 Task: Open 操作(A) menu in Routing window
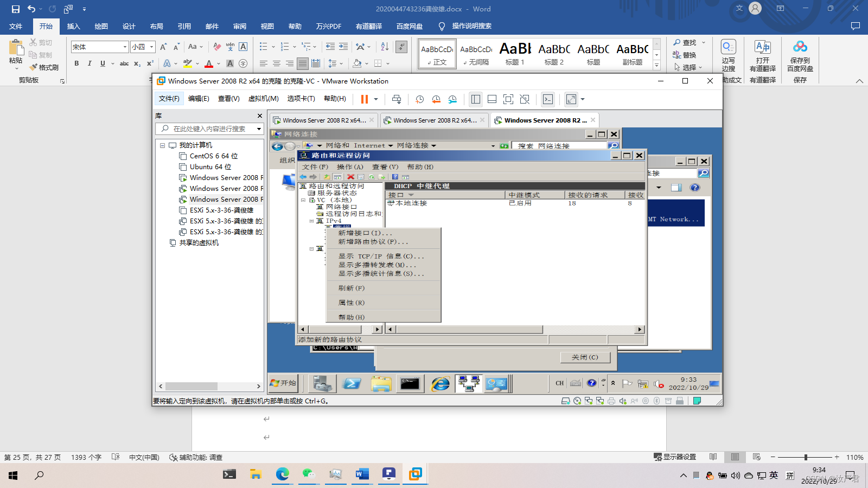click(350, 167)
